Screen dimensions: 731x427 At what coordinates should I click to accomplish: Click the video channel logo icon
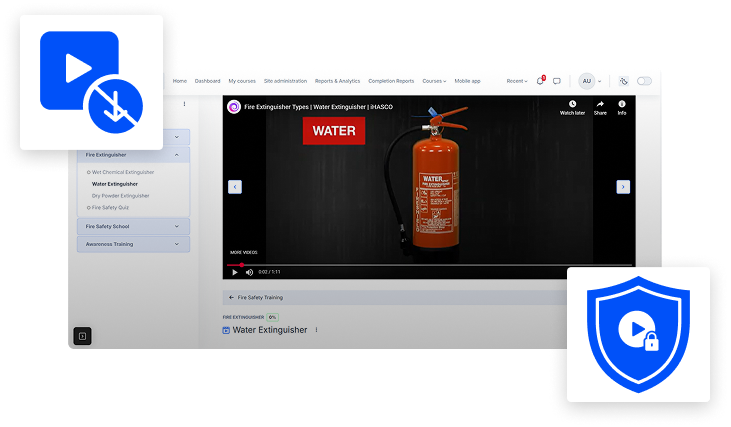click(234, 107)
